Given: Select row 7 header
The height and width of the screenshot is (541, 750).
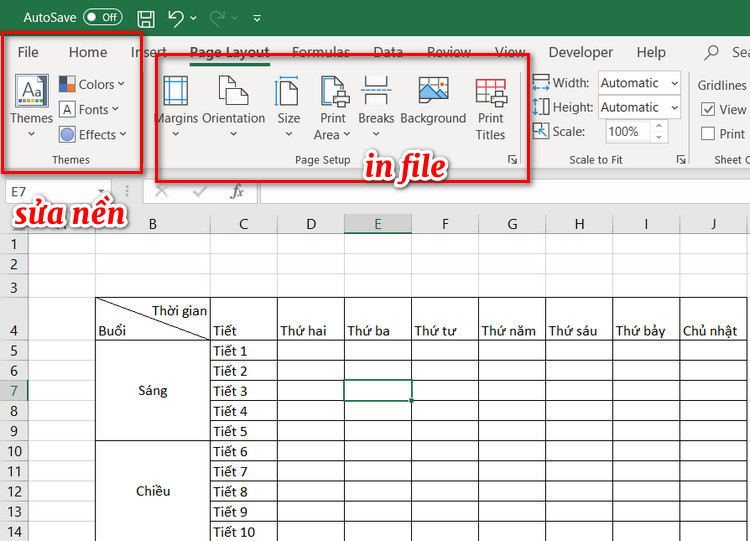Looking at the screenshot, I should [14, 391].
